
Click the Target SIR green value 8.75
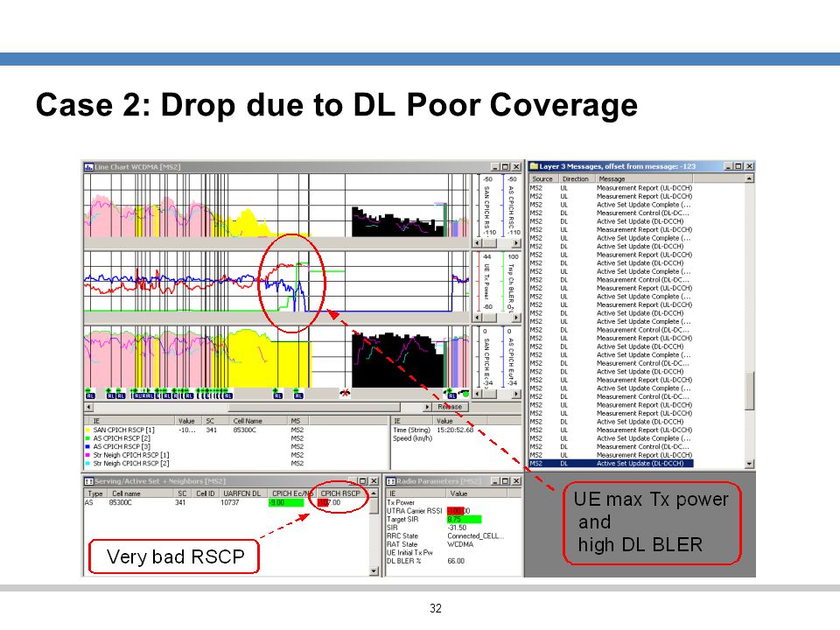(464, 519)
